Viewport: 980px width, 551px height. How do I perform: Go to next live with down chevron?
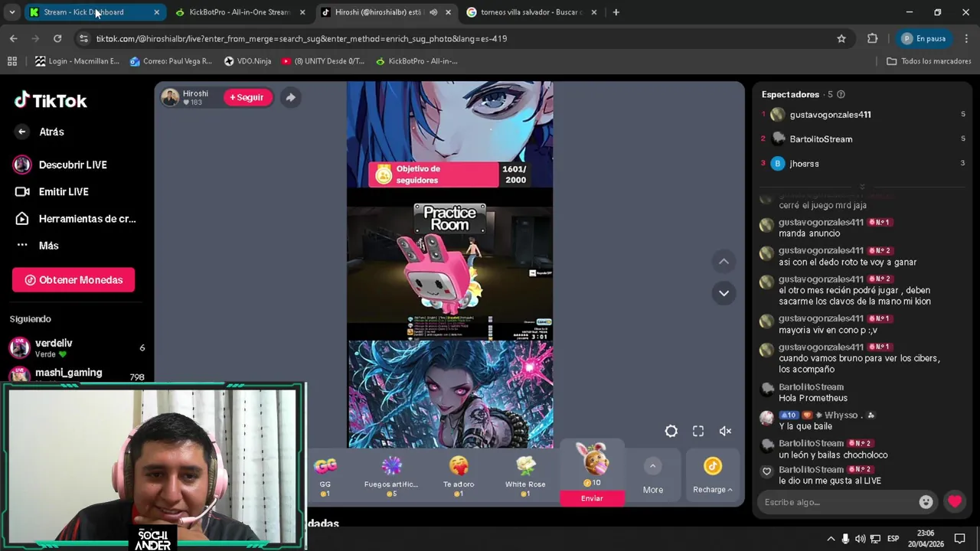724,293
